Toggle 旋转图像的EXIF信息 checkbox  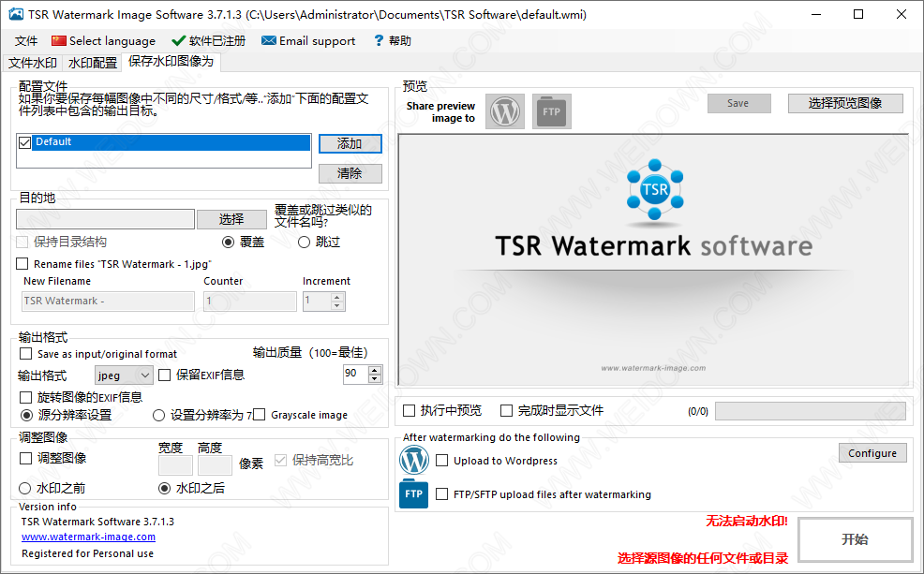[x=26, y=397]
